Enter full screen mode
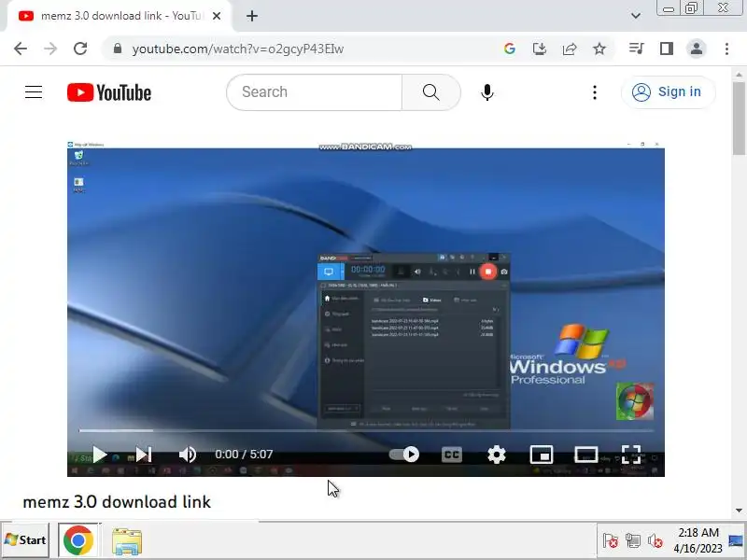This screenshot has width=747, height=560. [631, 455]
